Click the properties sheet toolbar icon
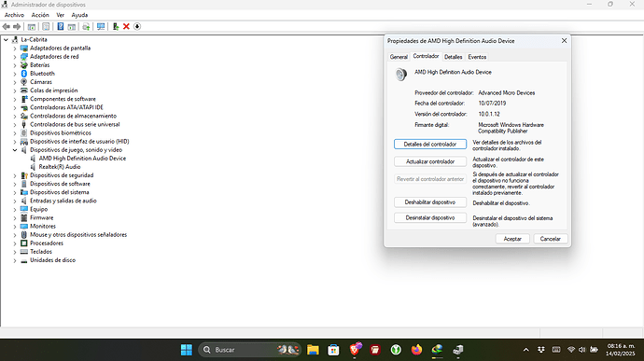The image size is (644, 361). coord(46,26)
